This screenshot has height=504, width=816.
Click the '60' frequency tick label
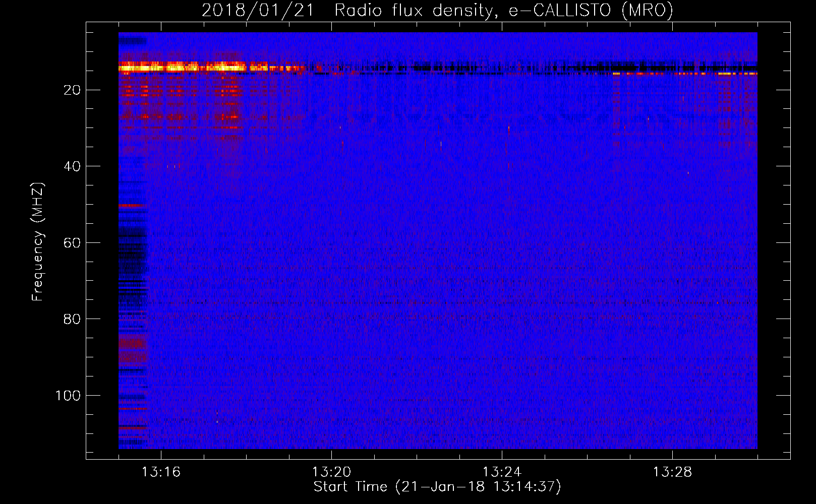click(72, 243)
